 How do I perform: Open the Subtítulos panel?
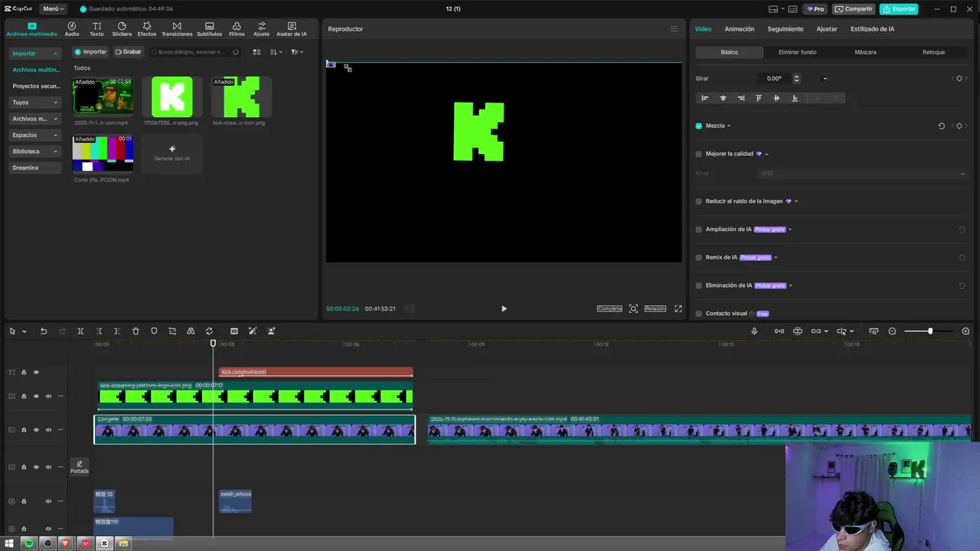[209, 29]
